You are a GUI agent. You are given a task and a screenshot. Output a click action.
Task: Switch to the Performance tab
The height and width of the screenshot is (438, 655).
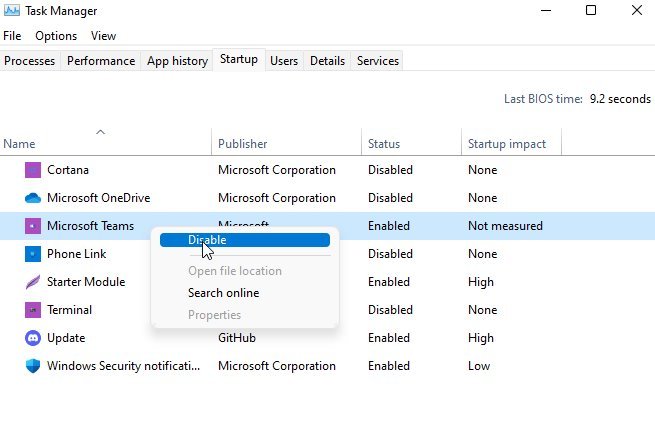click(101, 61)
